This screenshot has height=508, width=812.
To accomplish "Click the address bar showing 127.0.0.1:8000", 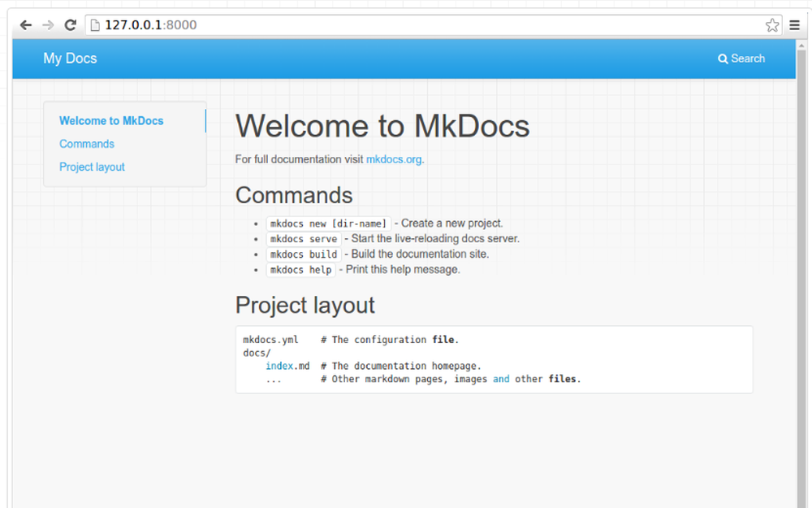I will tap(433, 25).
